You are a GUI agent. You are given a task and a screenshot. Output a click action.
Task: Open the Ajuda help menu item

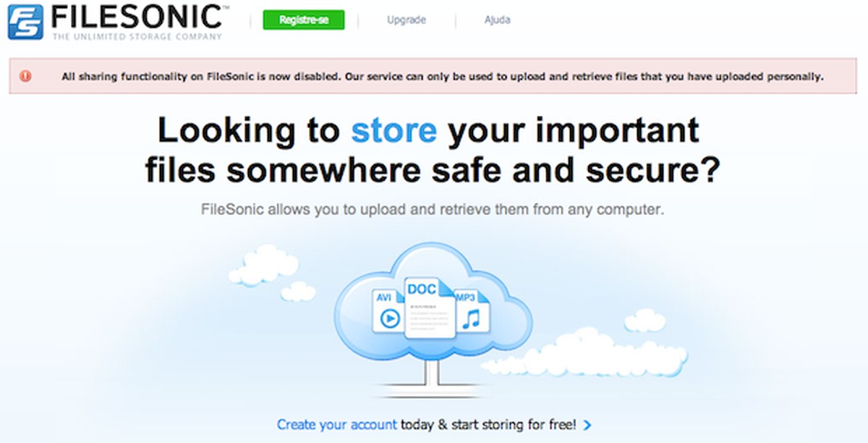pyautogui.click(x=498, y=20)
